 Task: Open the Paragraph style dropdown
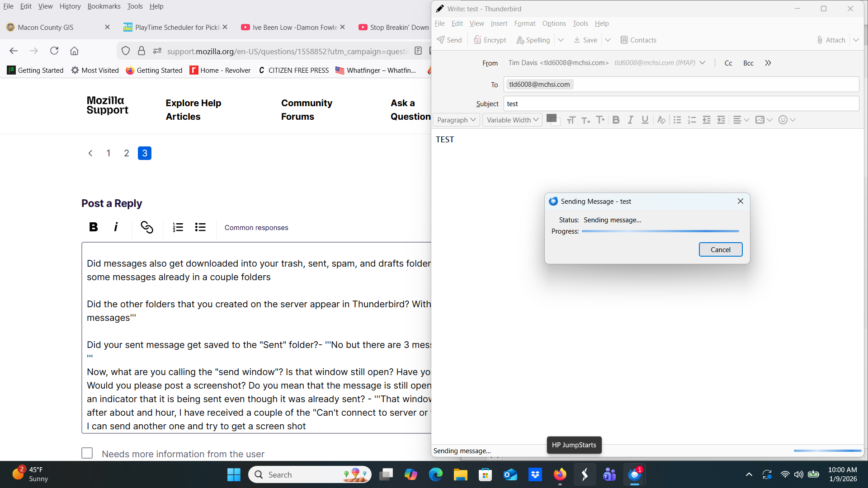pyautogui.click(x=456, y=120)
